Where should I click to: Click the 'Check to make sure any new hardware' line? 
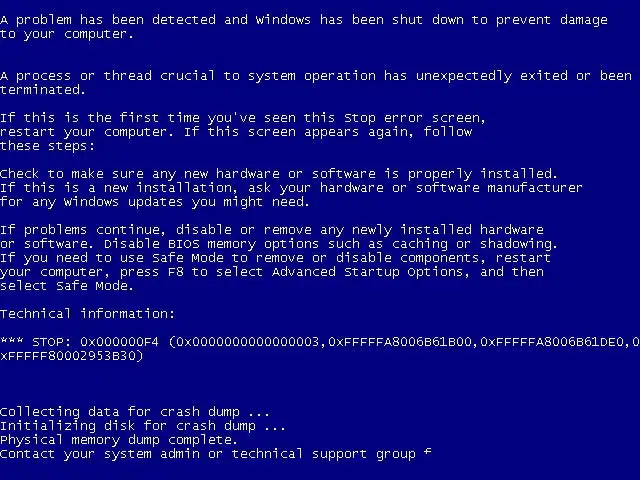coord(278,174)
